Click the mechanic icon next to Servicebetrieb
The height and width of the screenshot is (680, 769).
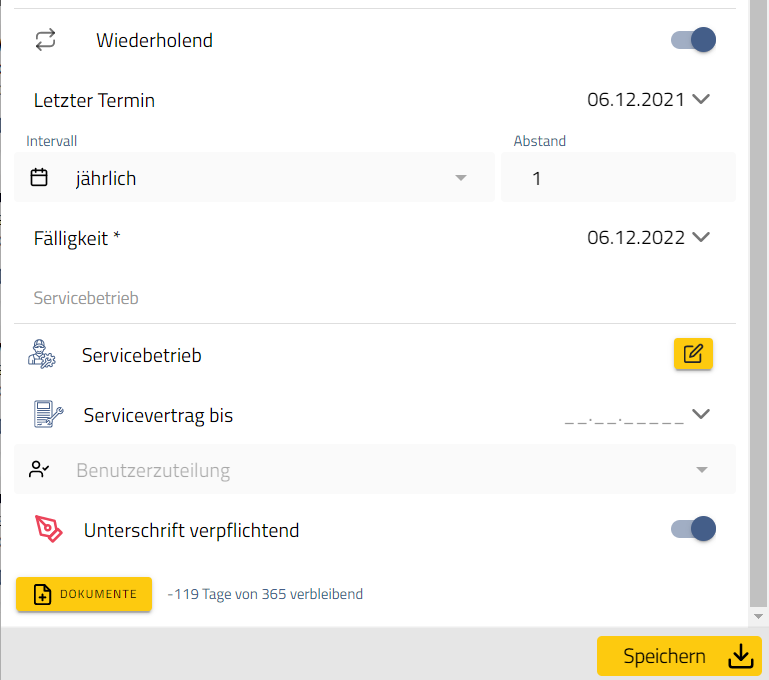click(43, 355)
